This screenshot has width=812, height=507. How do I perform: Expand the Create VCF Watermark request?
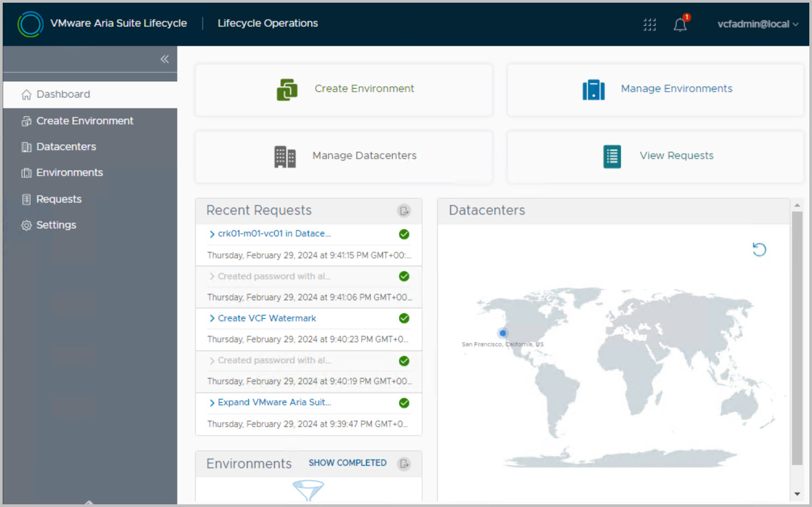(212, 319)
